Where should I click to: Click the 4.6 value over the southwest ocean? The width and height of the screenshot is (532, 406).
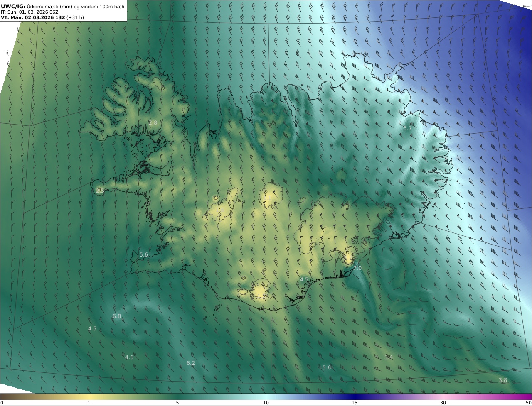point(129,357)
